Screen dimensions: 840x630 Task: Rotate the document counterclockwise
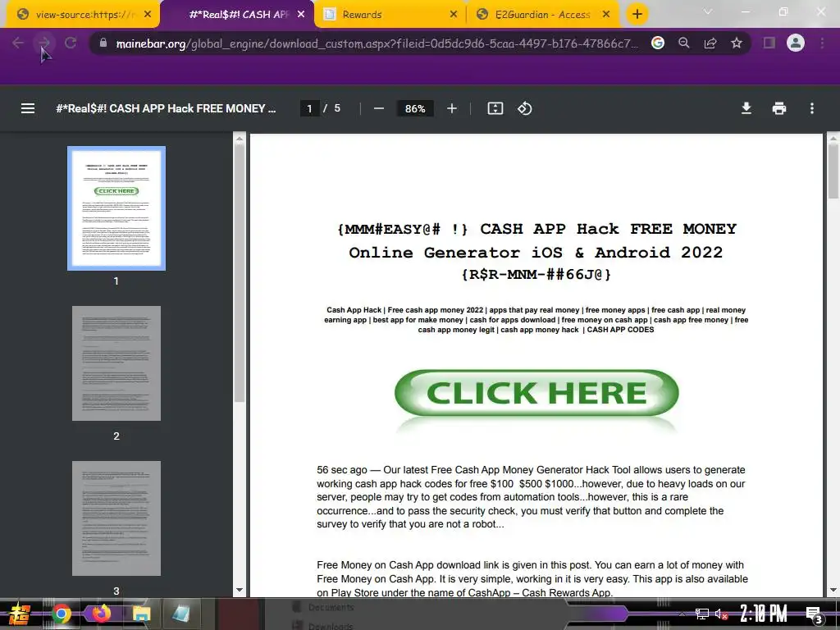524,109
